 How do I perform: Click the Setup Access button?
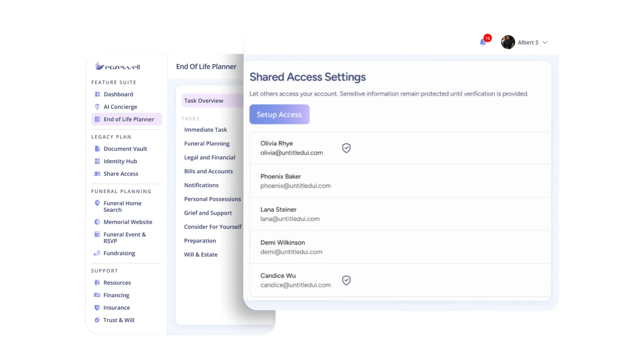coord(279,114)
